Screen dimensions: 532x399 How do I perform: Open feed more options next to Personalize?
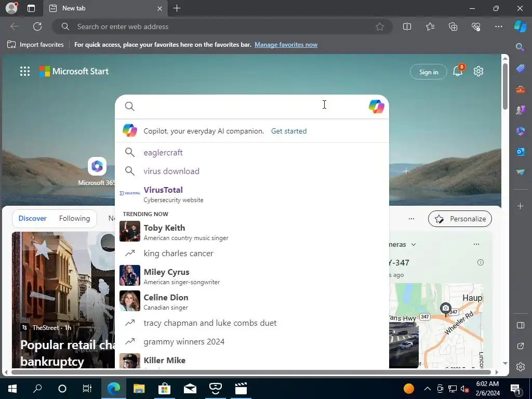click(x=411, y=219)
